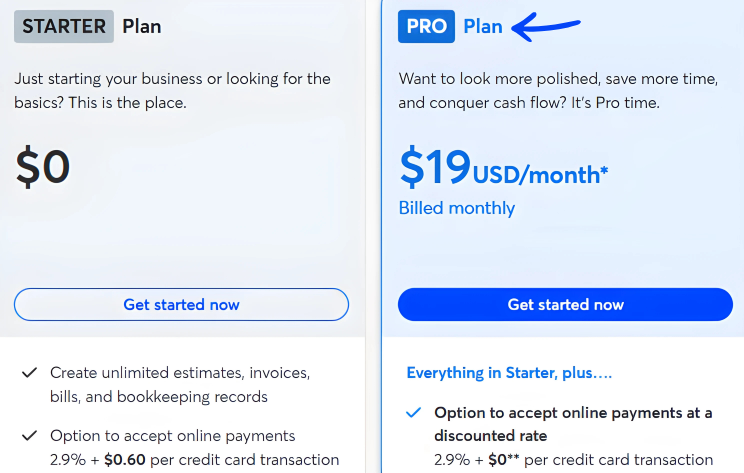Click the word Plan next to PRO
Image resolution: width=744 pixels, height=473 pixels.
(x=483, y=27)
